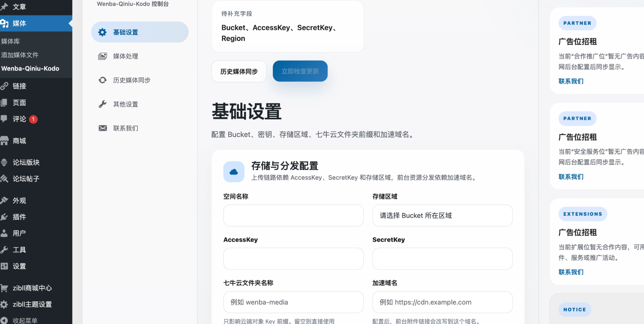
Task: Open 媒体库 from the sidebar submenu
Action: (11, 41)
